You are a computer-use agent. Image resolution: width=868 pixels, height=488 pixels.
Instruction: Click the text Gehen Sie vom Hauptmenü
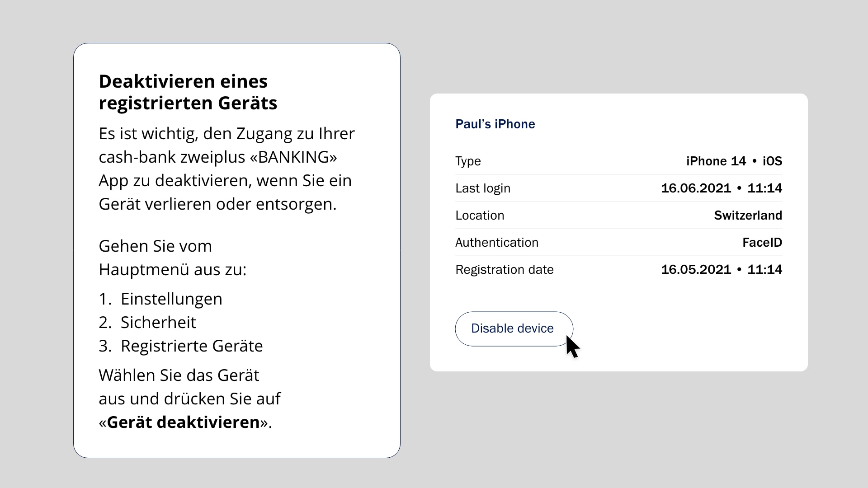click(x=173, y=258)
